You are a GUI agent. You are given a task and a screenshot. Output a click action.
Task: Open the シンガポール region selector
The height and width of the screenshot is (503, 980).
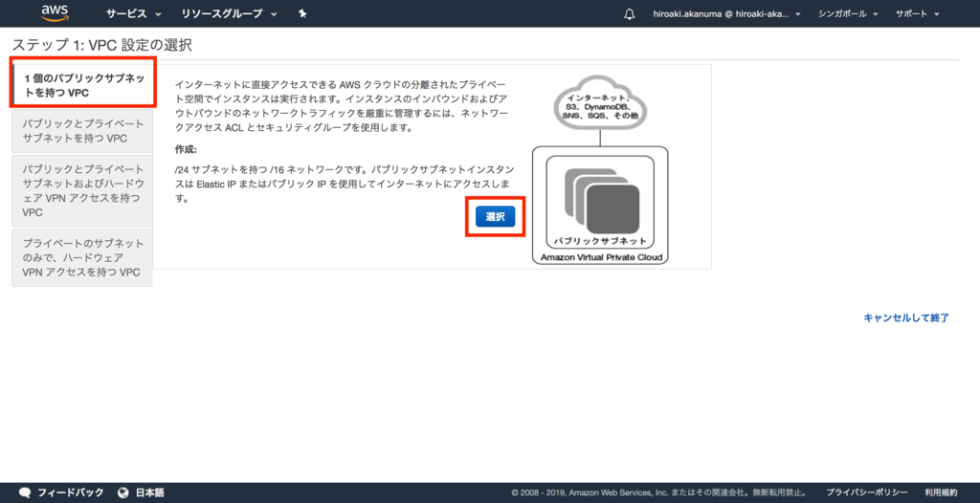tap(848, 13)
